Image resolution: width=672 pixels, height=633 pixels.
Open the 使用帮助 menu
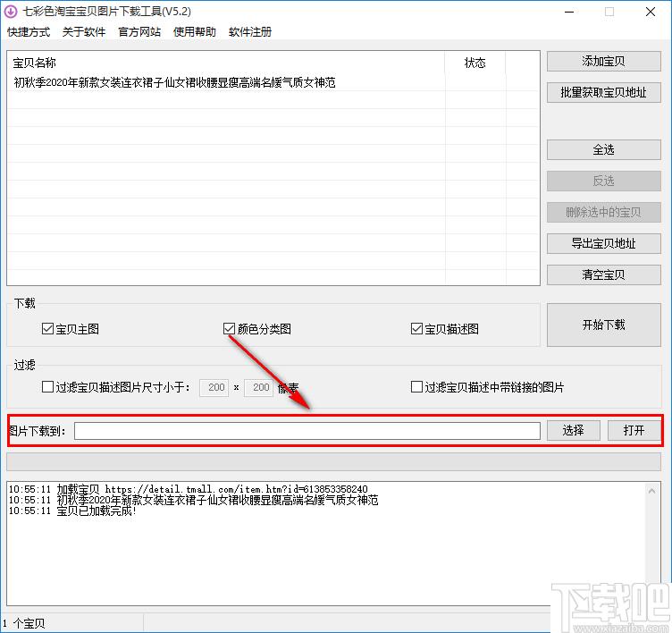(195, 32)
